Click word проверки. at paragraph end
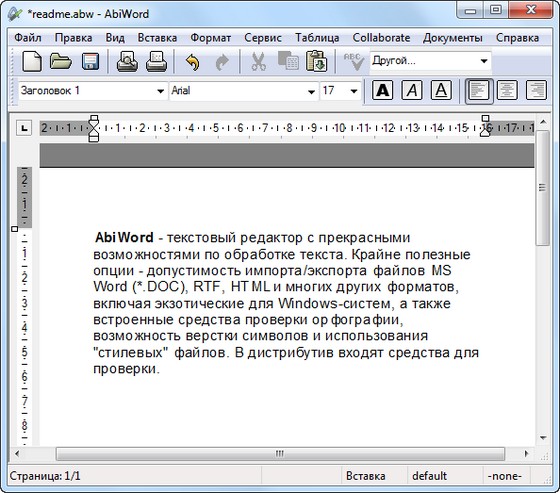The image size is (560, 493). click(126, 369)
